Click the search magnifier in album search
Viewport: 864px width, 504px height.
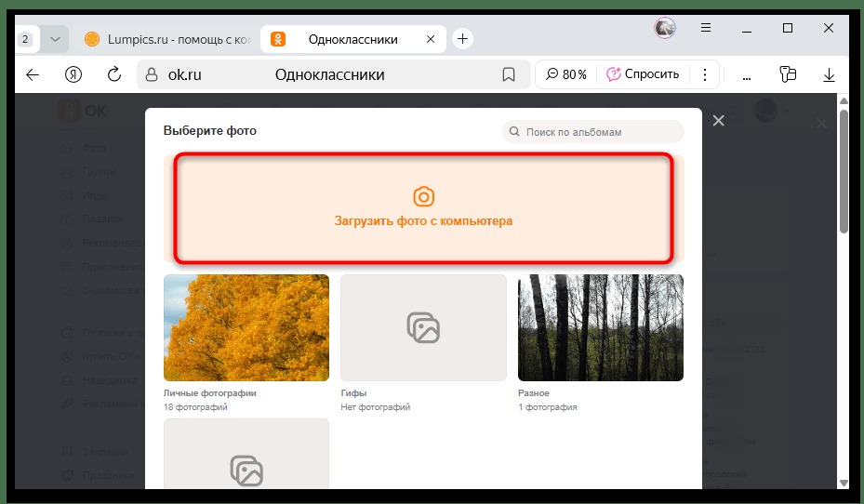(514, 132)
